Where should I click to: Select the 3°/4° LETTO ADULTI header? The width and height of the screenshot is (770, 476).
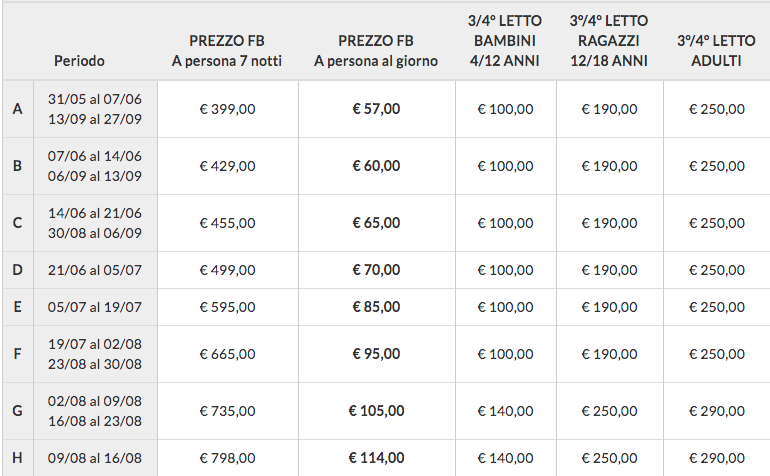[716, 51]
